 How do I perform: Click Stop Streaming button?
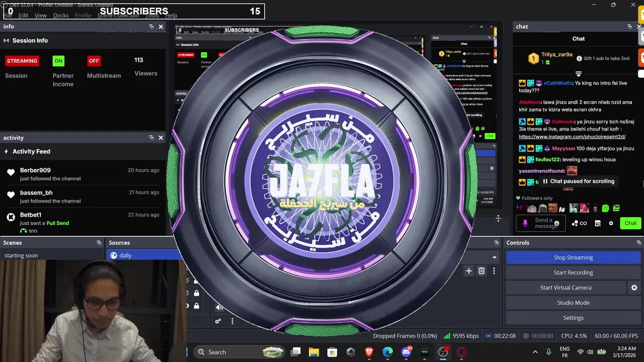pos(573,257)
